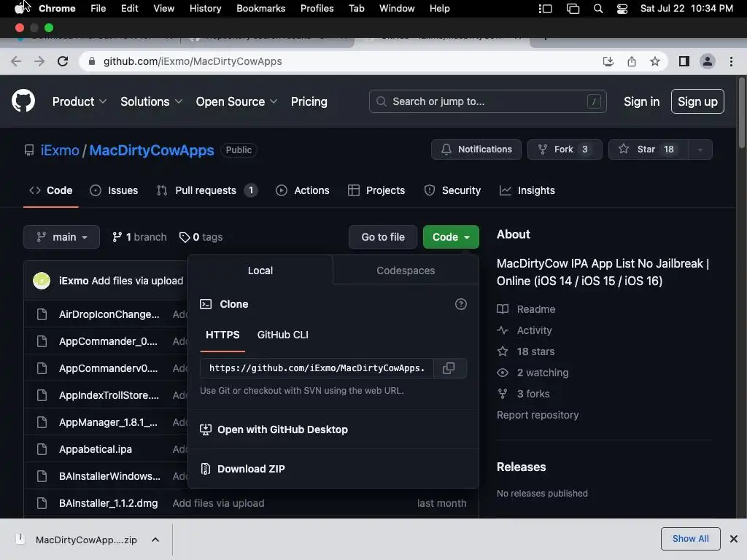
Task: Click the share page icon
Action: click(631, 61)
